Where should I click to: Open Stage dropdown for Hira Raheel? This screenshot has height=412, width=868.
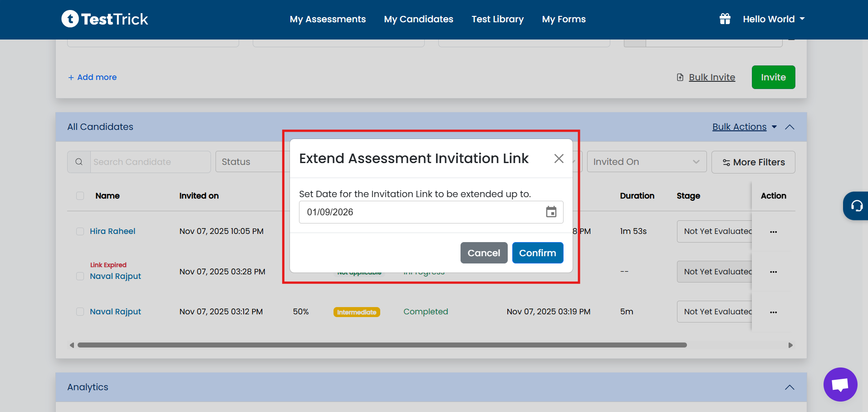tap(714, 231)
